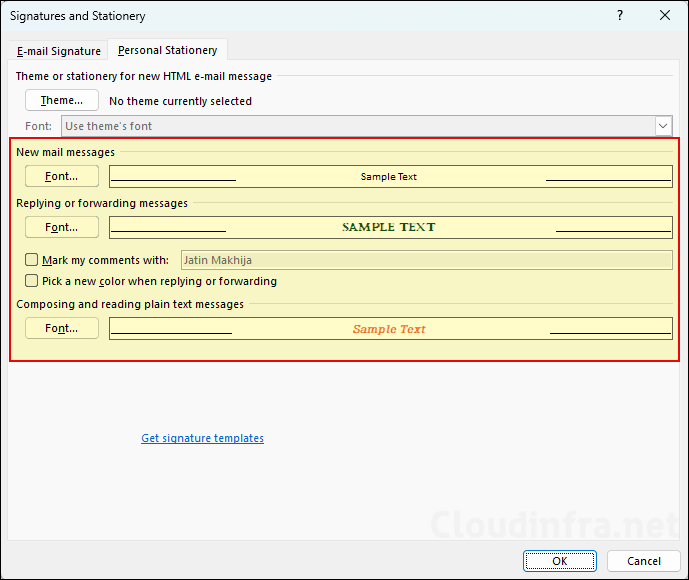
Task: Confirm with the OK button
Action: [x=560, y=561]
